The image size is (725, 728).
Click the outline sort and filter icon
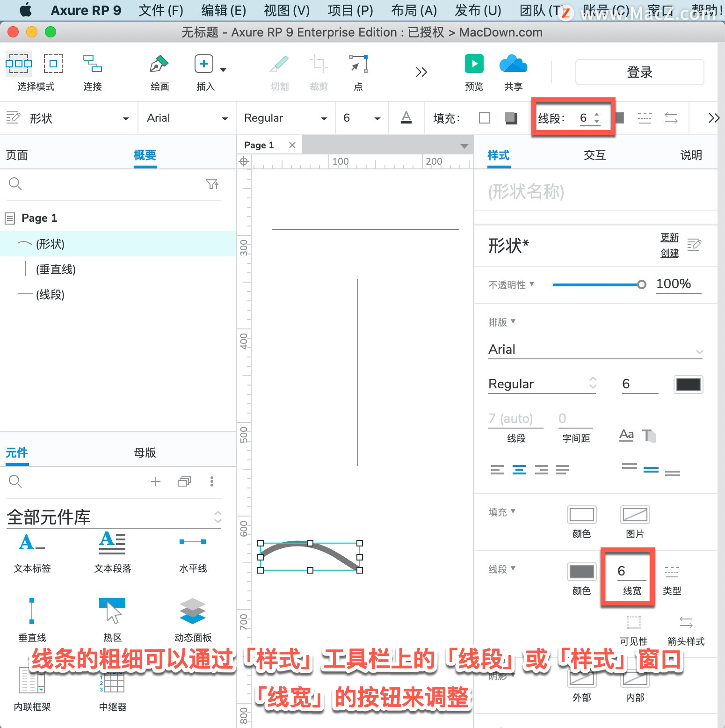coord(213,184)
